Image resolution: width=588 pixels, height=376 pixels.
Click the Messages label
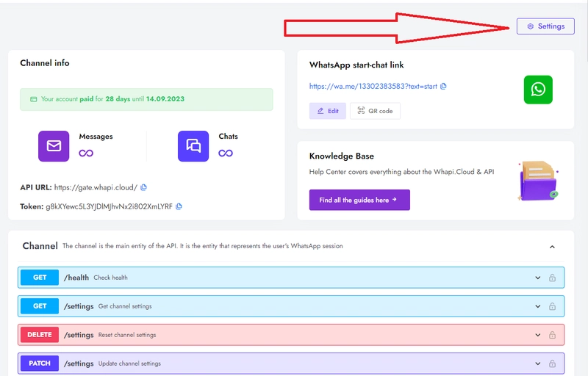click(96, 137)
